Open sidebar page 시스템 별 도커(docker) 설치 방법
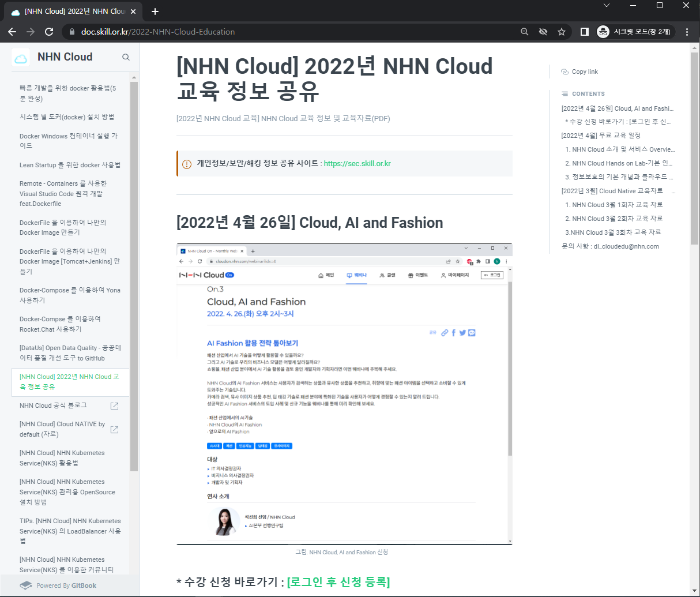The height and width of the screenshot is (597, 700). click(70, 117)
